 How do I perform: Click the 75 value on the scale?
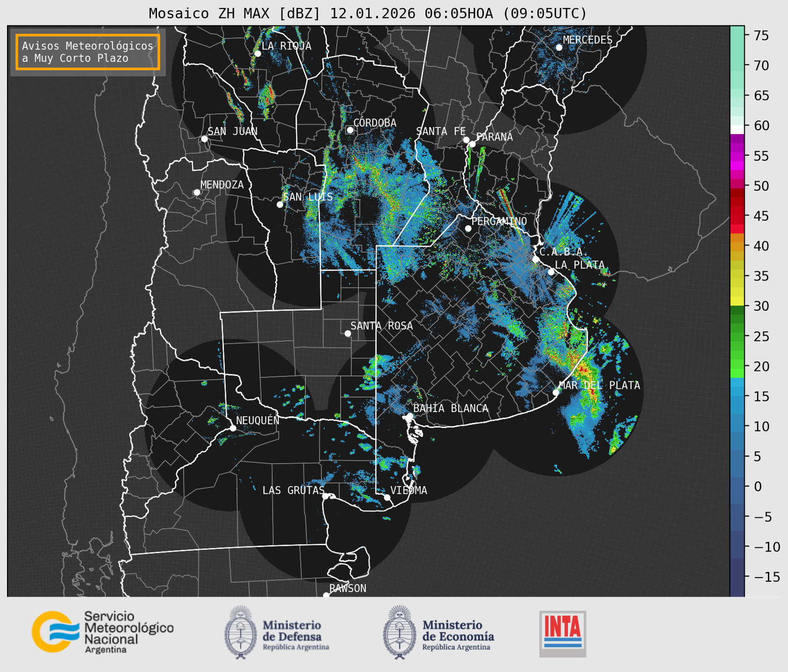click(761, 36)
